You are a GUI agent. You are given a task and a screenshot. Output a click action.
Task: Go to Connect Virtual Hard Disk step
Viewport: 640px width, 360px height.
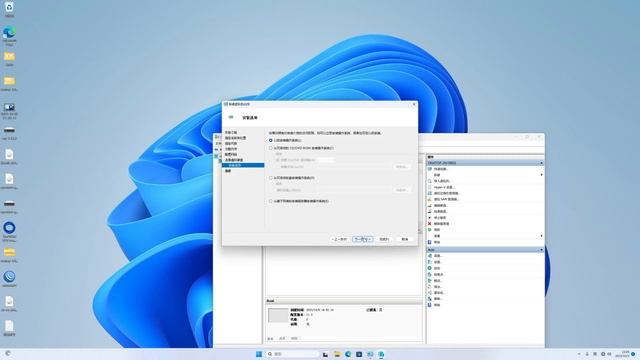(234, 160)
